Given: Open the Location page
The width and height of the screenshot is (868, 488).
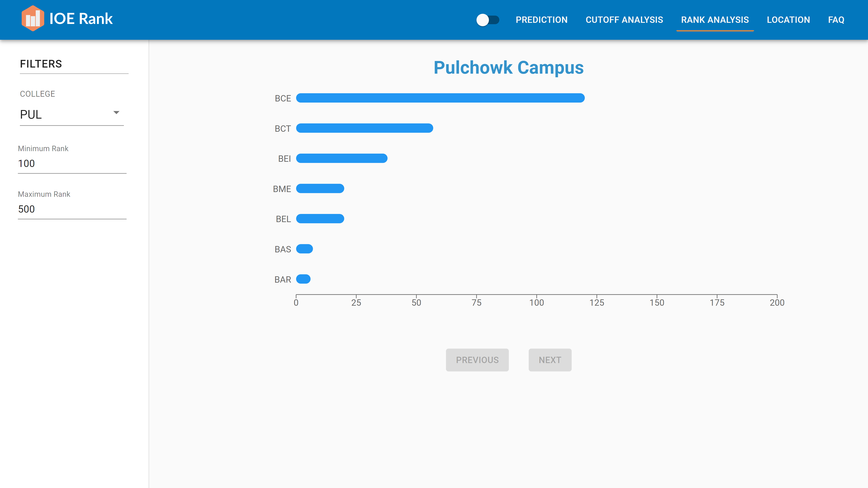Looking at the screenshot, I should [788, 20].
